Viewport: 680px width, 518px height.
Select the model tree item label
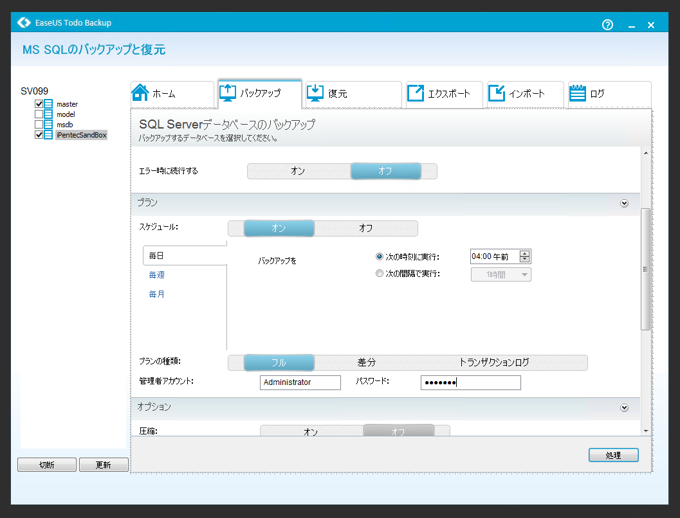coord(66,114)
